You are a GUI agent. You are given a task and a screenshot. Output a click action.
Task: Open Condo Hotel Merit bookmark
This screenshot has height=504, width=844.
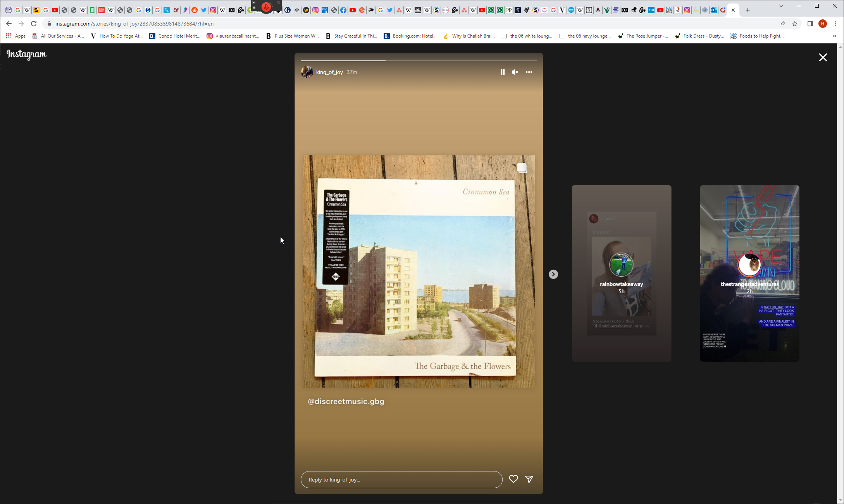pos(175,36)
